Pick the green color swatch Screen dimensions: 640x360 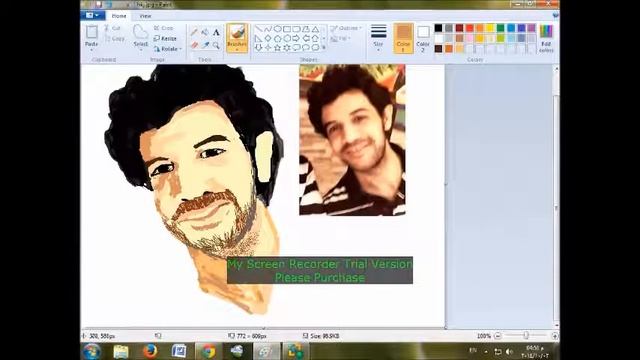click(x=500, y=28)
